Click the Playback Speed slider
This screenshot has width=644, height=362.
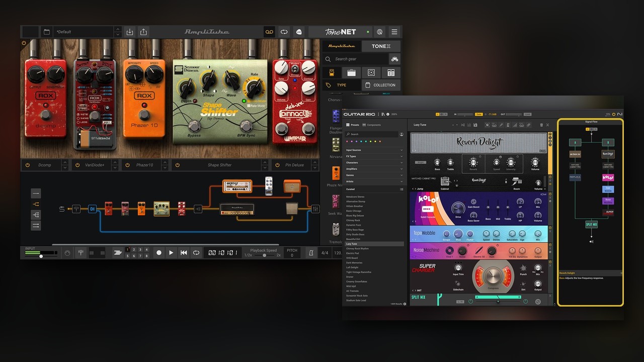(264, 255)
